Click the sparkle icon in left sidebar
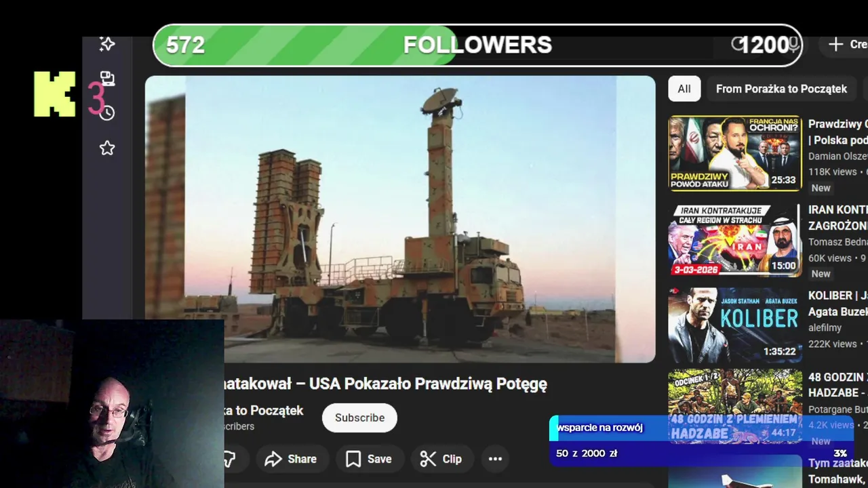 107,44
